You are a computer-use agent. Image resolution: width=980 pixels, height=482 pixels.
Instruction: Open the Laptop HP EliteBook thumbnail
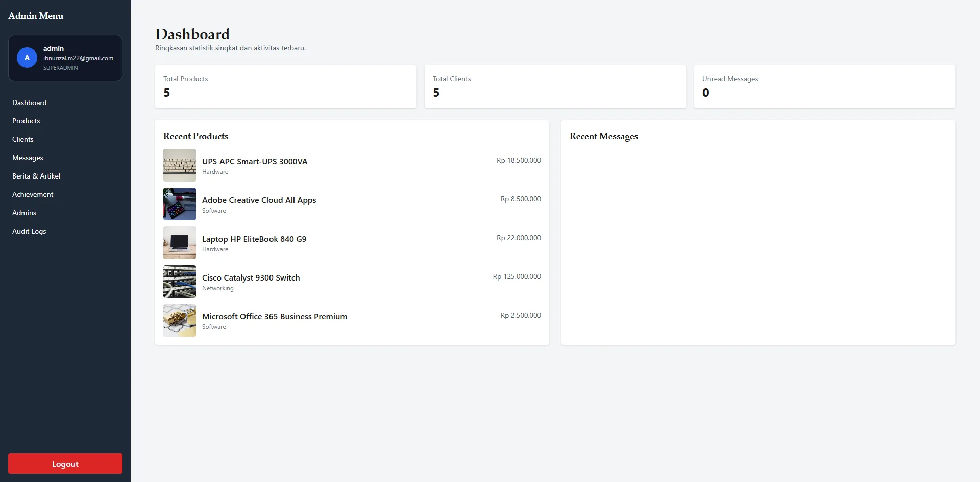point(180,243)
